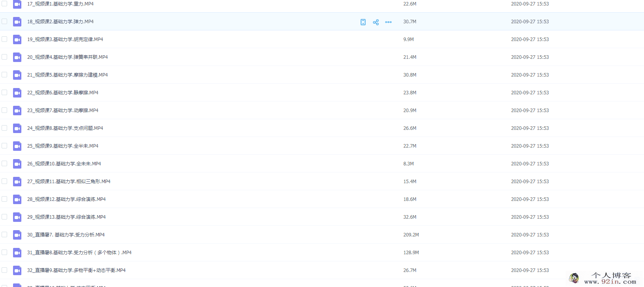Image resolution: width=644 pixels, height=287 pixels.
Task: Click video icon of 25_视频课9 row
Action: [17, 146]
